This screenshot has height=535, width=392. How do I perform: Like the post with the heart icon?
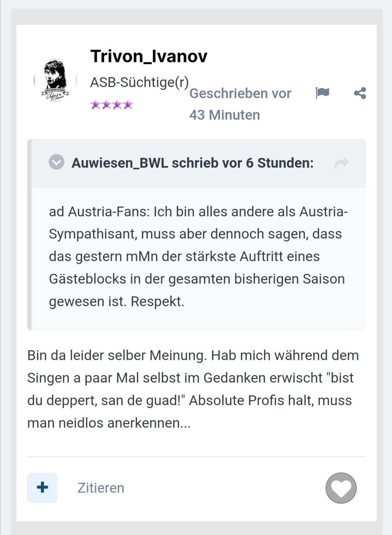[341, 488]
